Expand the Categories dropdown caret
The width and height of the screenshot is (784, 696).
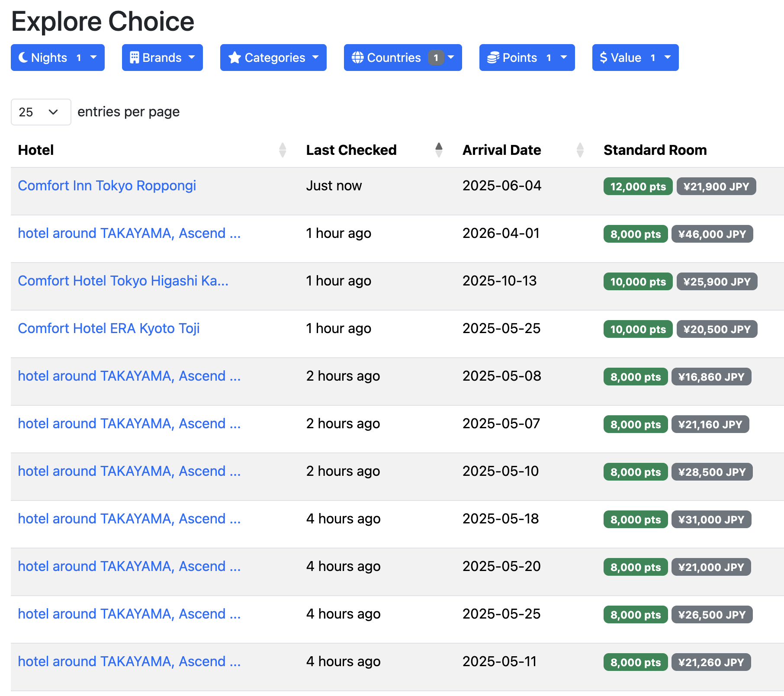(315, 57)
